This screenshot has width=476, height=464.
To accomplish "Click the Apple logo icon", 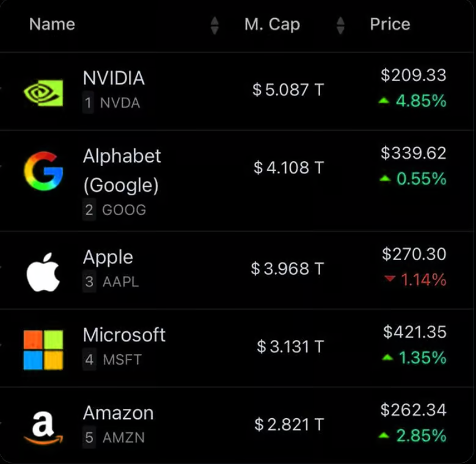I will tap(43, 272).
